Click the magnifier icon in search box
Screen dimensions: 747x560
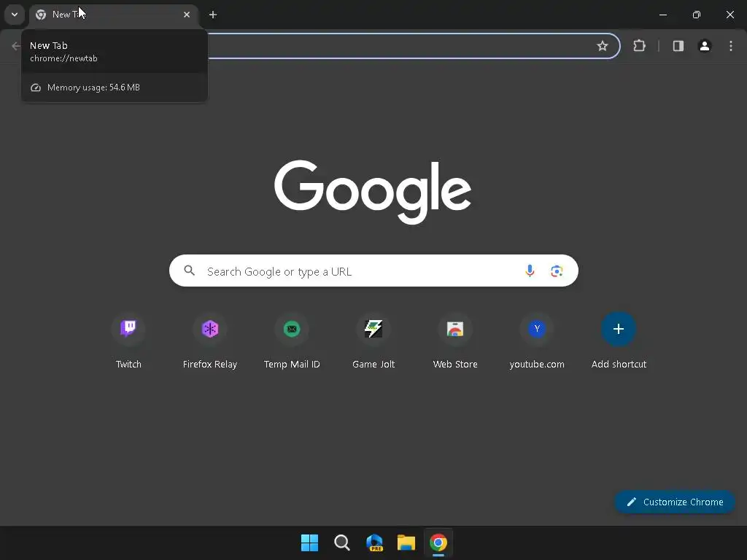pyautogui.click(x=189, y=271)
